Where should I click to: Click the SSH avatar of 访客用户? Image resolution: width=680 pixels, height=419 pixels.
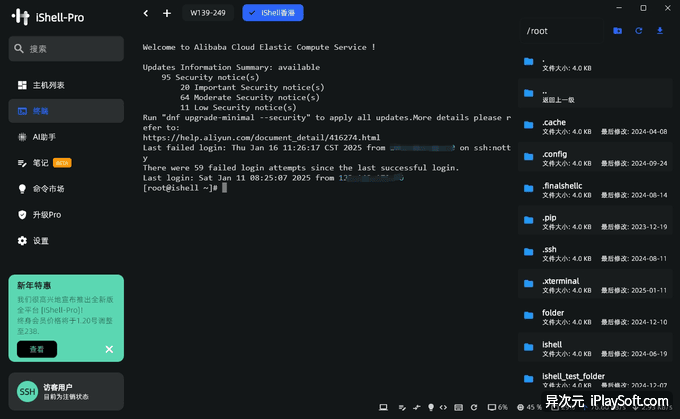point(27,392)
